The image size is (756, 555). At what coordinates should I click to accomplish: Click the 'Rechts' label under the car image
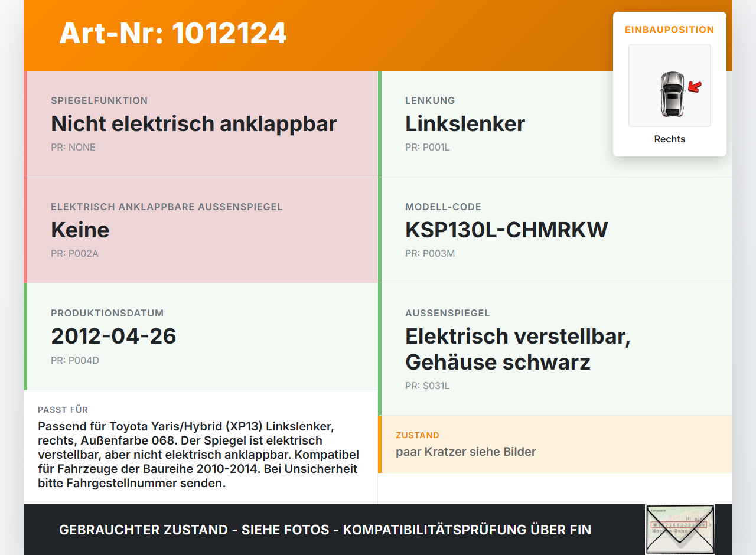click(670, 139)
